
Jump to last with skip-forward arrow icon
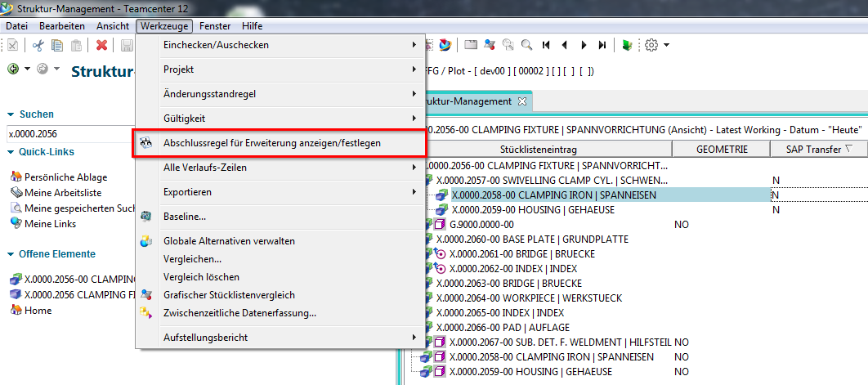[602, 45]
